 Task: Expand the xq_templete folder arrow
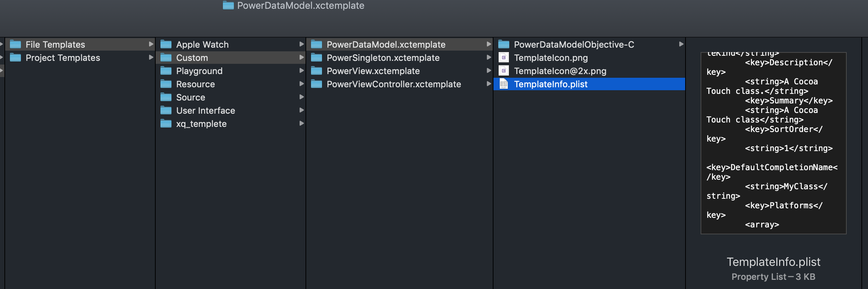coord(301,124)
